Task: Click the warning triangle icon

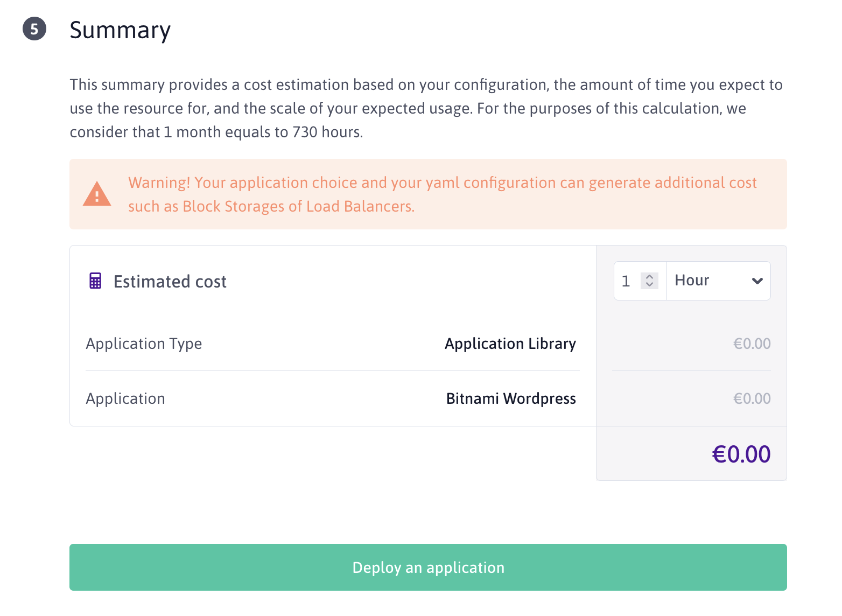Action: [97, 194]
